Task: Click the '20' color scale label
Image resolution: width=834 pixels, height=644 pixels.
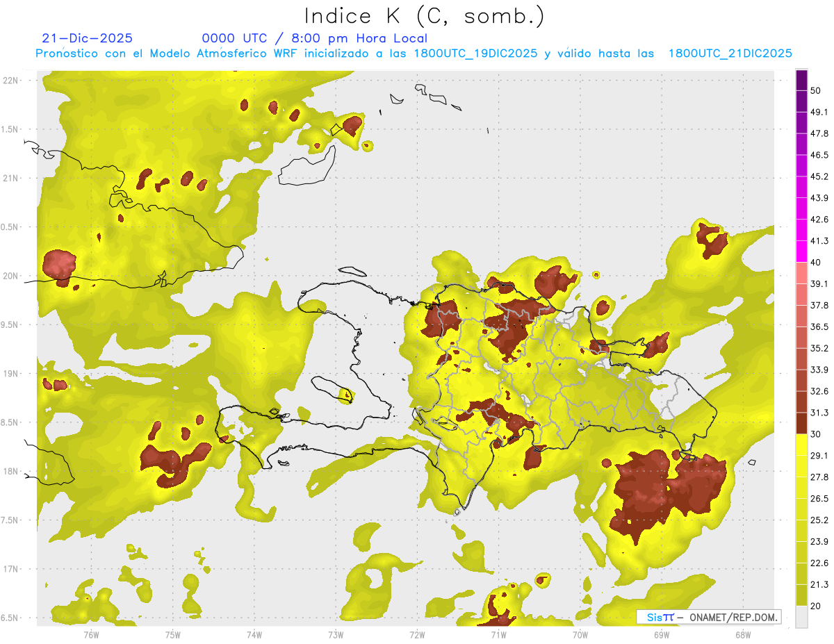Action: tap(816, 606)
